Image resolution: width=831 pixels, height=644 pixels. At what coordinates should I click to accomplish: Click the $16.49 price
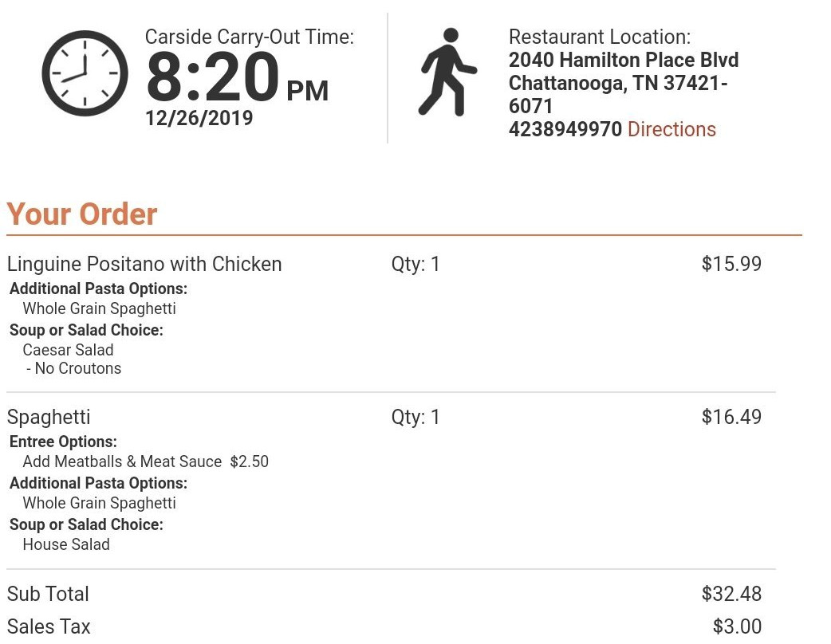tap(731, 417)
